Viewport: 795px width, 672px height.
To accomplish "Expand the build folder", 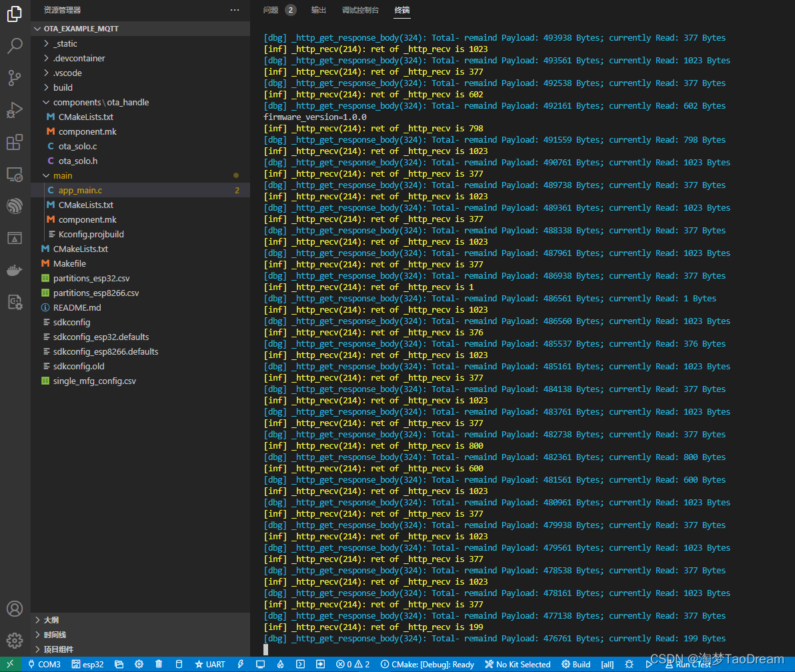I will coord(141,88).
